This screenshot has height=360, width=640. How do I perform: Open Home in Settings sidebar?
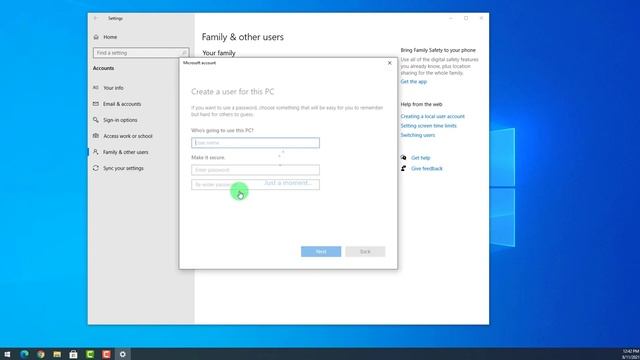(110, 37)
